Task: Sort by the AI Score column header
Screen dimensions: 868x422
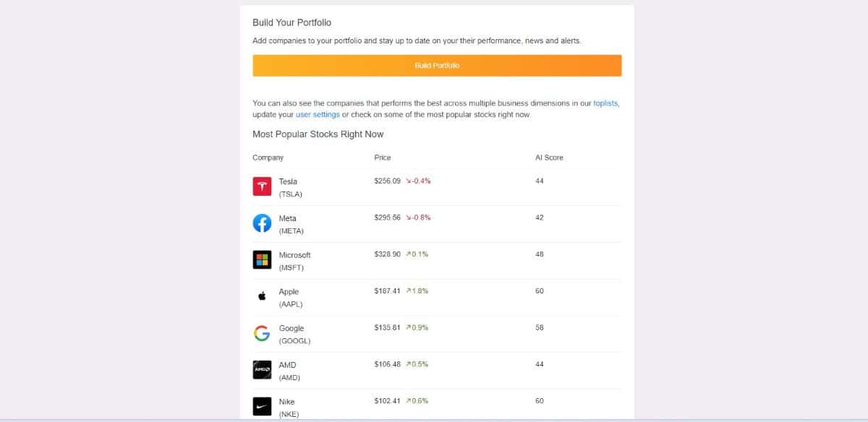Action: 549,158
